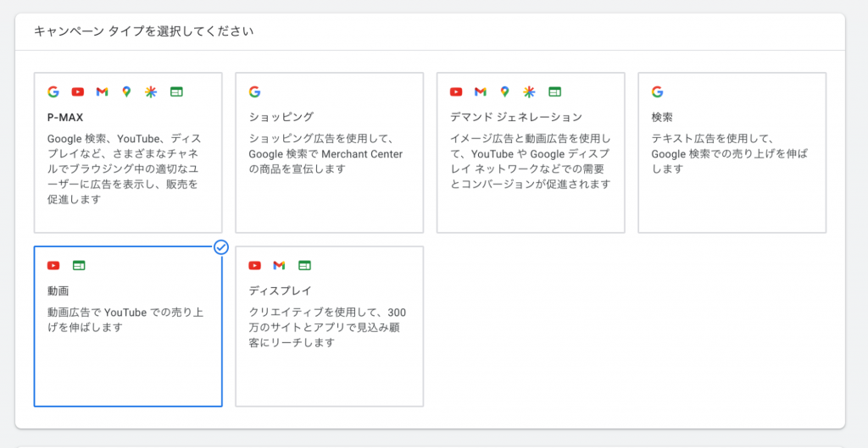Click the Gmail icon in P-MAX card
Screen dimensions: 868x448
pyautogui.click(x=102, y=91)
